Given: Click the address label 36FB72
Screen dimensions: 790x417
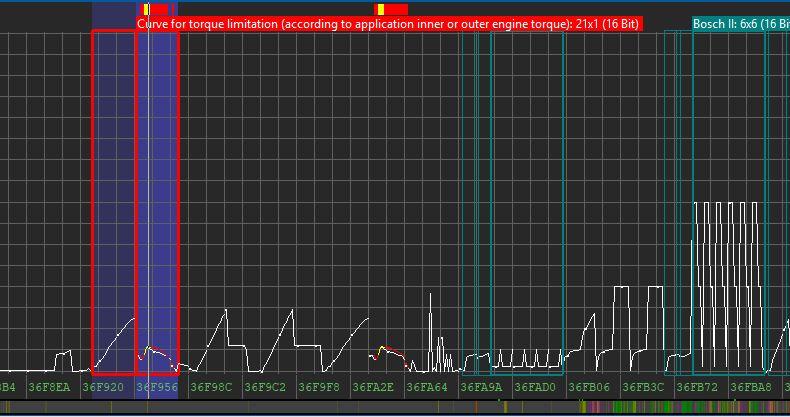Looking at the screenshot, I should [697, 387].
